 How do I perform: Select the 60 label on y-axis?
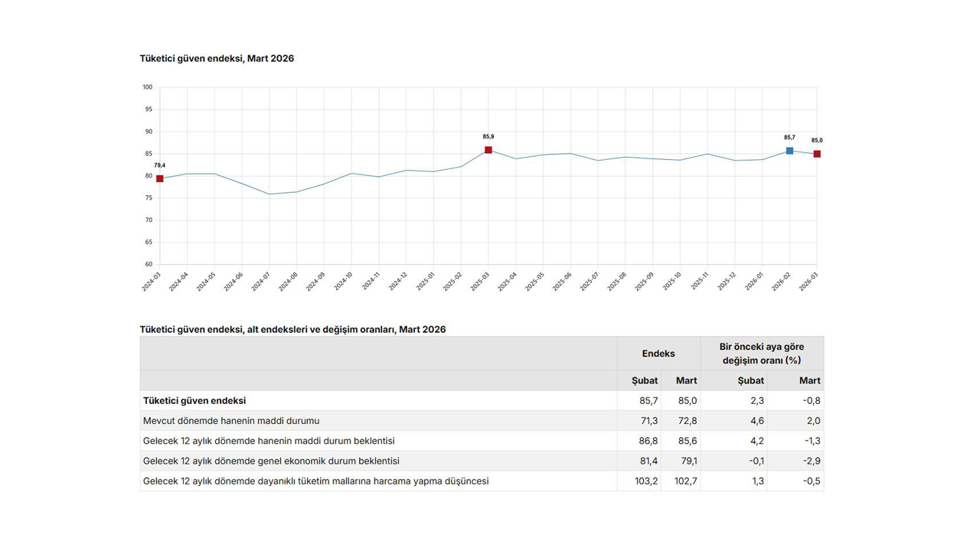pos(148,265)
